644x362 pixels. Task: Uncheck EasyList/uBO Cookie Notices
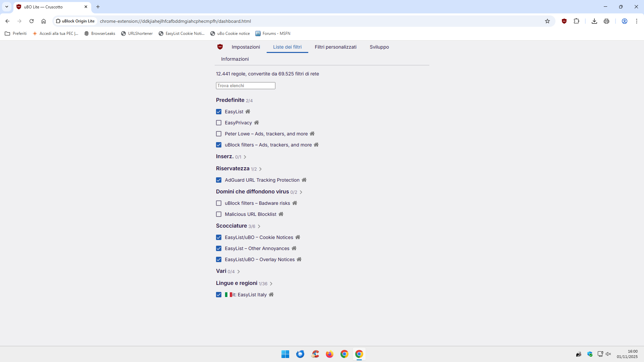219,237
